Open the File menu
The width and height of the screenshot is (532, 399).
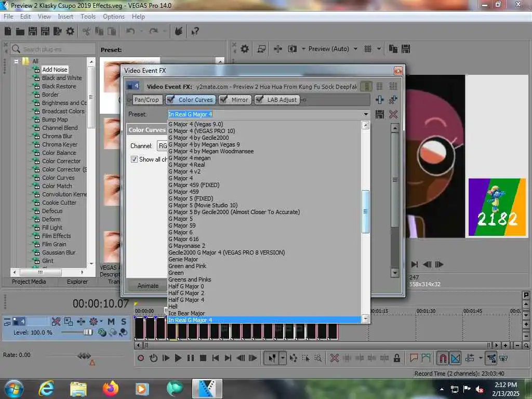[x=8, y=16]
